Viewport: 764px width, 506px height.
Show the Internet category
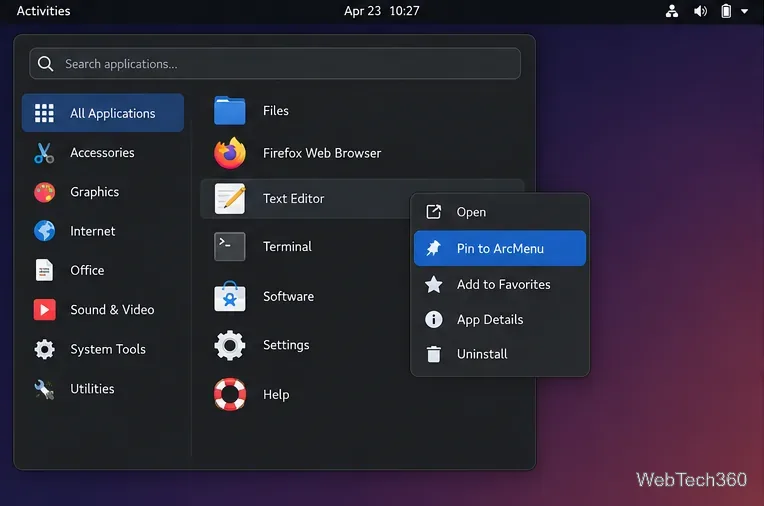click(x=103, y=231)
